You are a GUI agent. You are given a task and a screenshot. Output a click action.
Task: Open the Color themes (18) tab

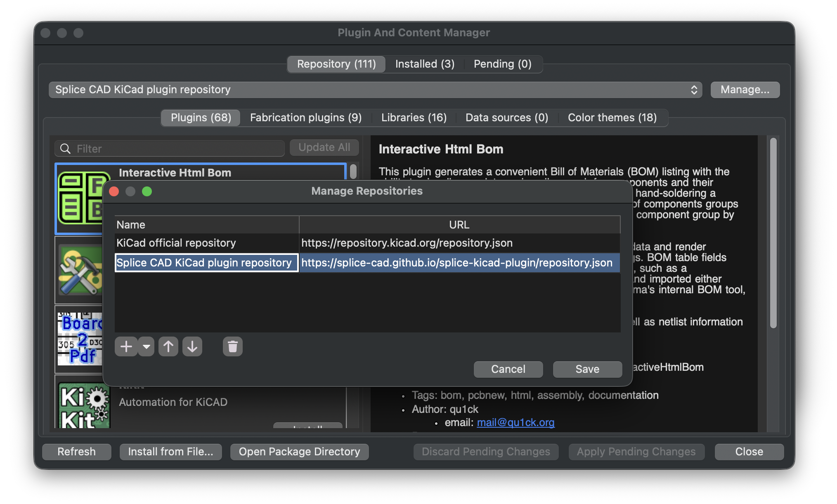pos(612,118)
